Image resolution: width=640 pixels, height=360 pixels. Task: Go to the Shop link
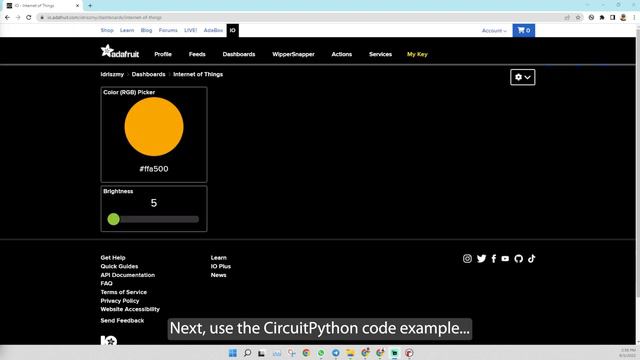tap(107, 30)
